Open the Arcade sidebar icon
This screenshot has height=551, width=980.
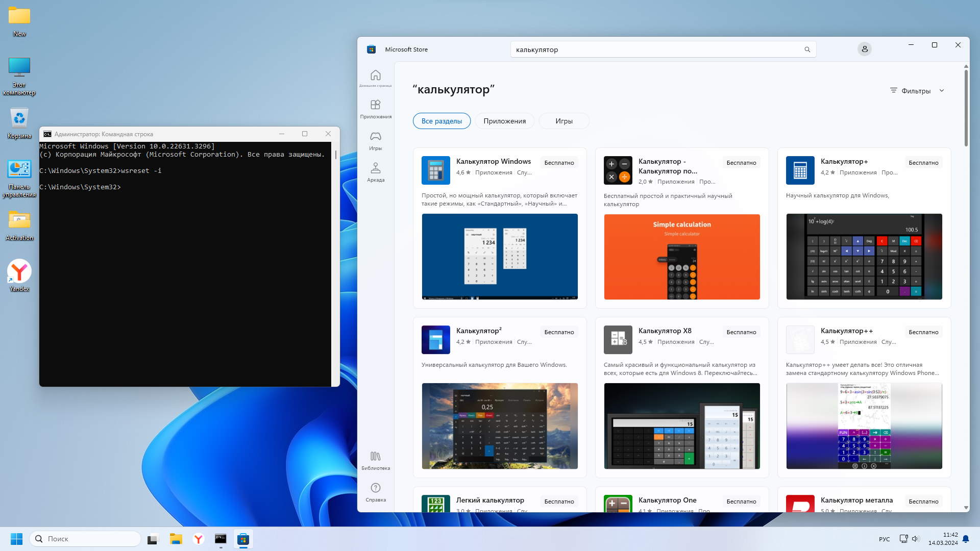coord(375,168)
